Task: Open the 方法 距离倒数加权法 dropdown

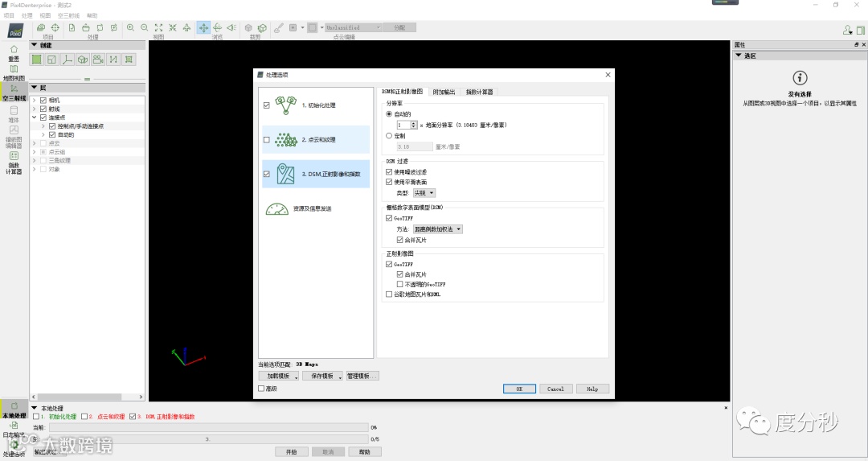Action: (437, 228)
